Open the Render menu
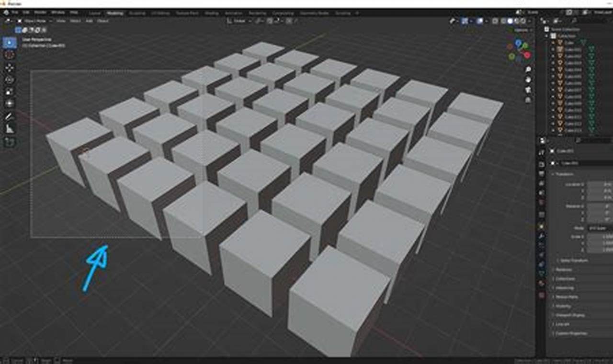The image size is (613, 364). tap(40, 12)
